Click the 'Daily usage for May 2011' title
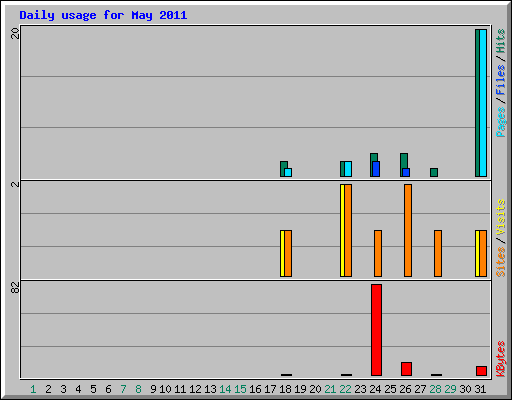 (x=103, y=15)
